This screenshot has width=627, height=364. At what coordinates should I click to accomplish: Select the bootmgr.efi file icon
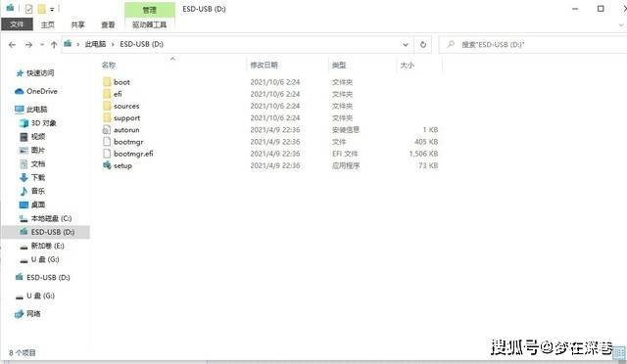[x=107, y=154]
